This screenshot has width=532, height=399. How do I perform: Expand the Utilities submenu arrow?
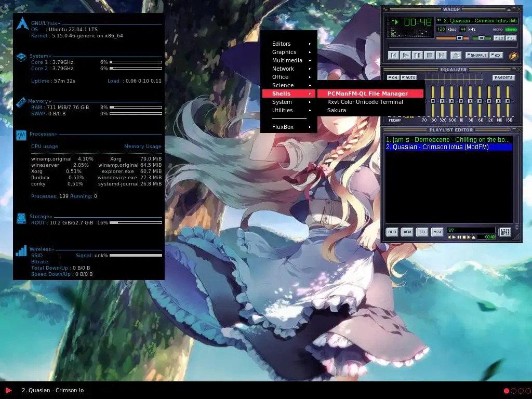point(310,110)
